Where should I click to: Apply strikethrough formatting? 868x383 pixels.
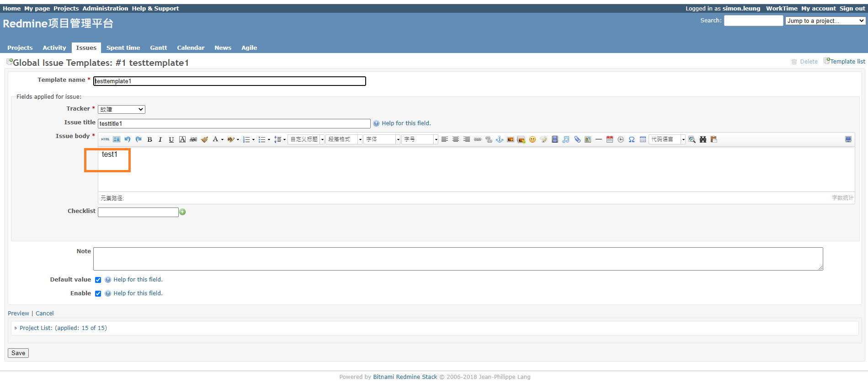193,139
